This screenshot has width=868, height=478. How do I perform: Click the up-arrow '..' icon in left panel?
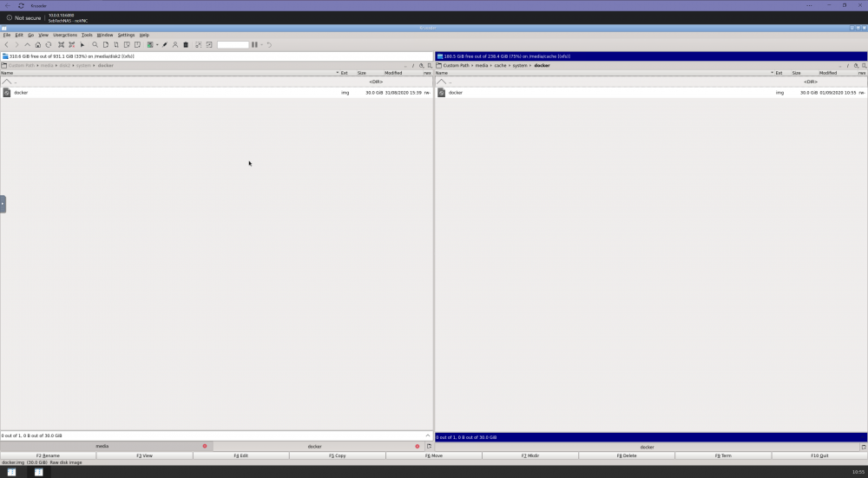tap(7, 82)
